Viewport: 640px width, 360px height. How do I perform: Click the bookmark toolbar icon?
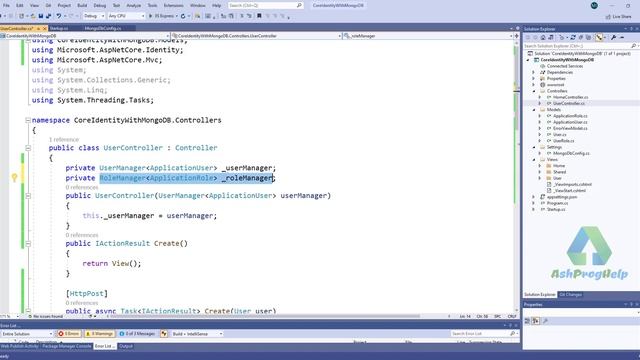click(x=259, y=16)
